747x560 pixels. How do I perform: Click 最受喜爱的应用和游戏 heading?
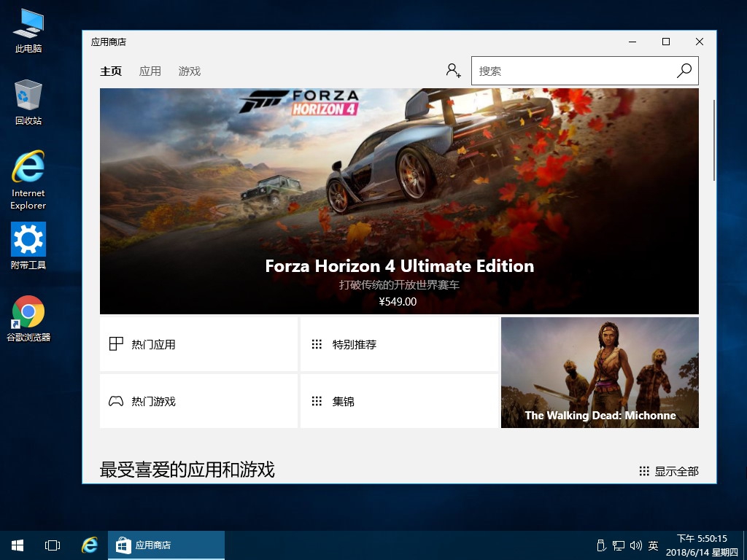(187, 470)
